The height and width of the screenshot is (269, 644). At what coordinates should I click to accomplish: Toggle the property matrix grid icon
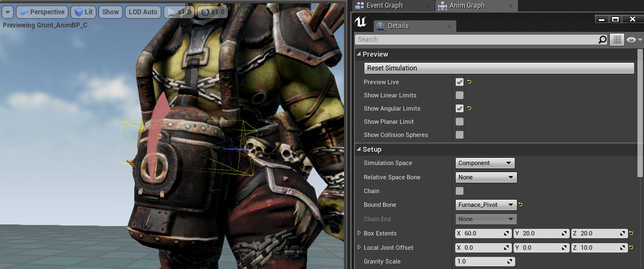[616, 40]
